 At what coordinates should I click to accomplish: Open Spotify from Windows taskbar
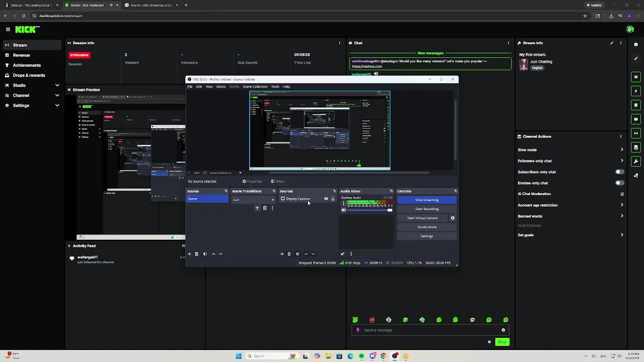click(361, 356)
